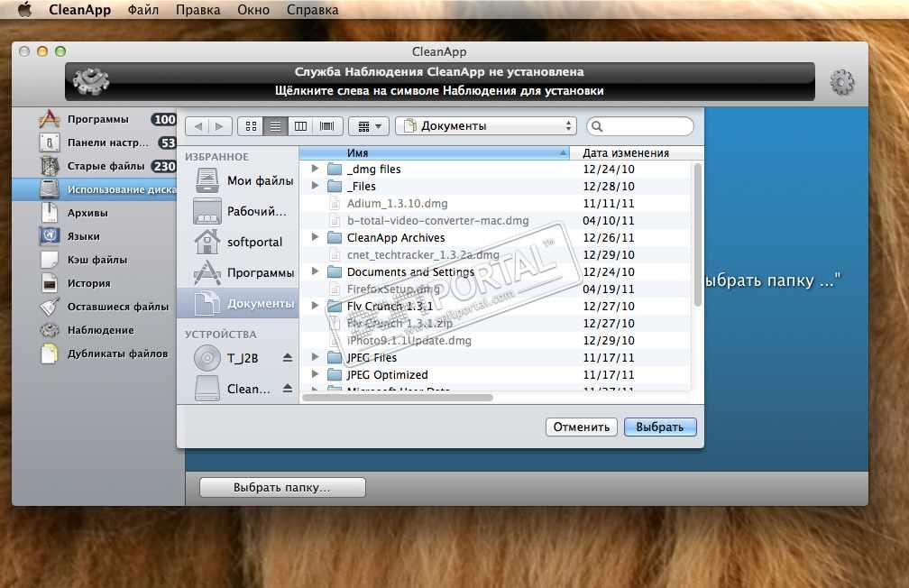Screen dimensions: 909x588
Task: Expand the JPEG Files folder
Action: [315, 357]
